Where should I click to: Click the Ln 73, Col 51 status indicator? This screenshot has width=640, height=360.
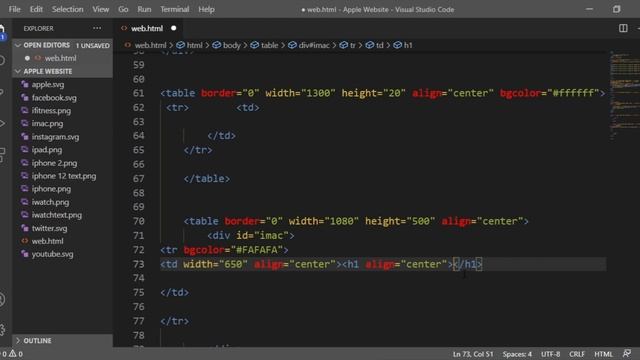click(x=473, y=354)
